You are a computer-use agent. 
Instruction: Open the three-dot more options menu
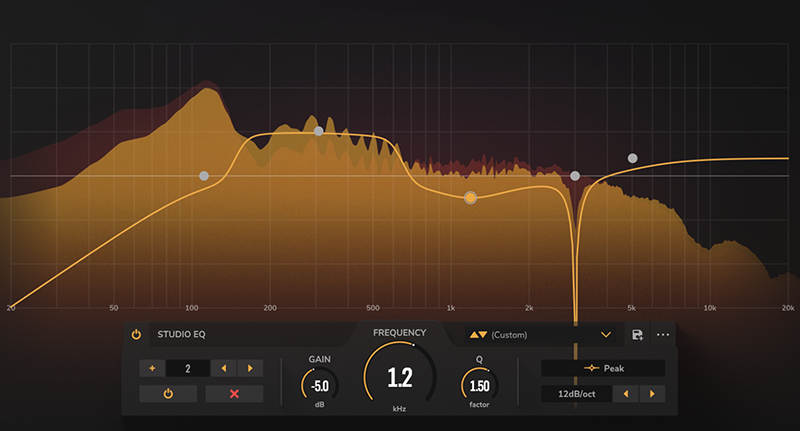click(x=663, y=335)
